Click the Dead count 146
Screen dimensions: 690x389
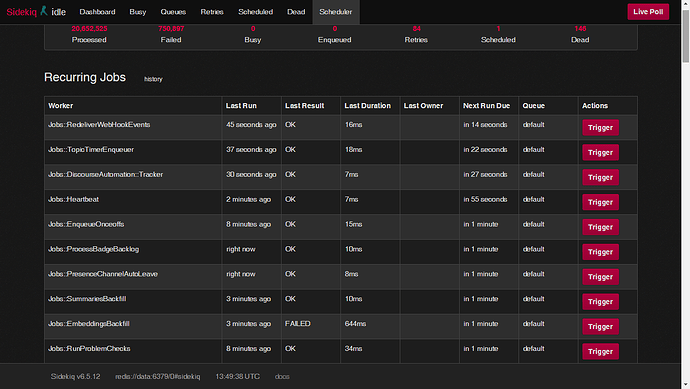pyautogui.click(x=580, y=29)
